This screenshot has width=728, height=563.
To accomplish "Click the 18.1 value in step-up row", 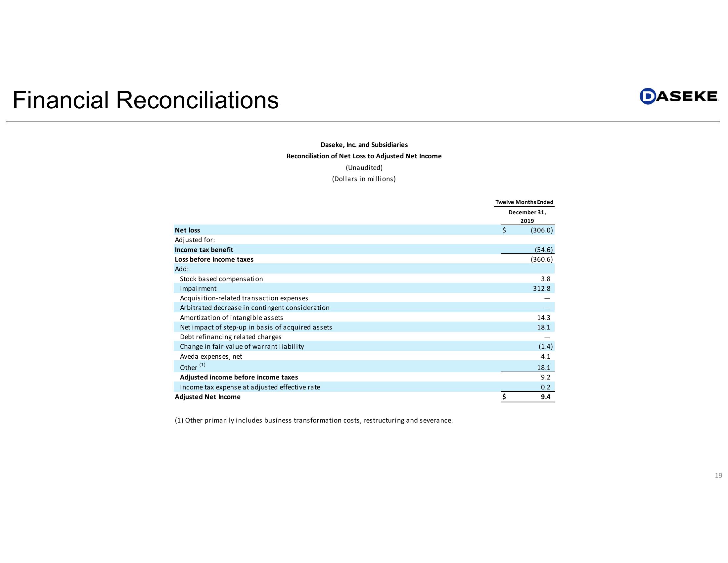I will coord(544,327).
